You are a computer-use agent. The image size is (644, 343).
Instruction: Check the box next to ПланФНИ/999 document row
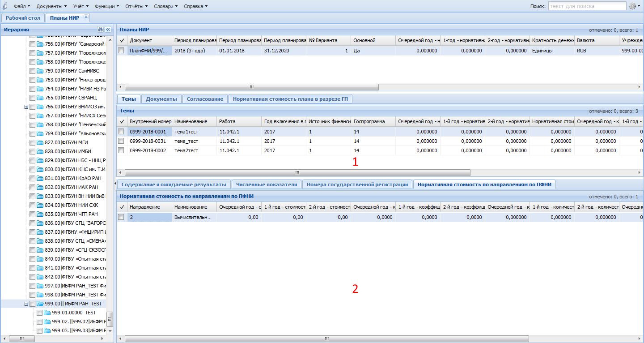[x=121, y=51]
